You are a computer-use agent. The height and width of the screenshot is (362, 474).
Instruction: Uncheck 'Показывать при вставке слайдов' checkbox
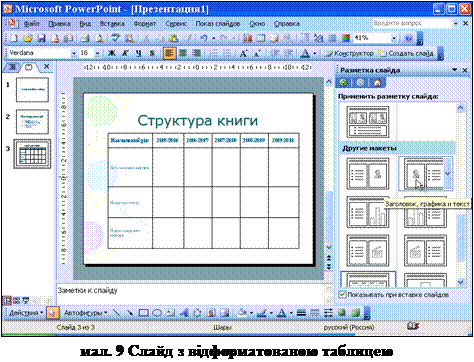(342, 295)
